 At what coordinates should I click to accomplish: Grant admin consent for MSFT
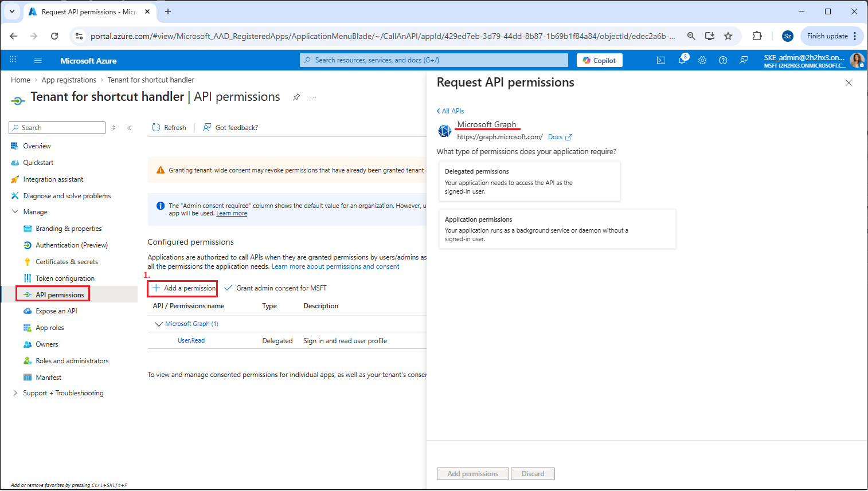(x=276, y=288)
